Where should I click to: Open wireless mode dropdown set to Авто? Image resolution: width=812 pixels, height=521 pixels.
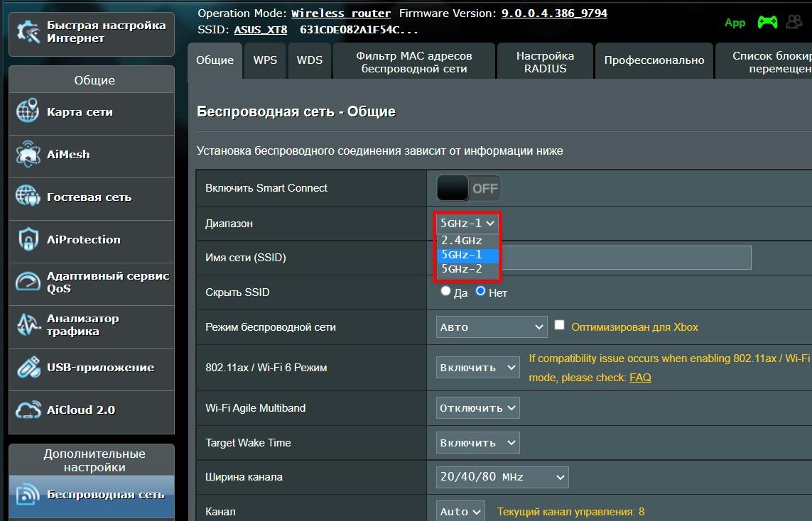(492, 327)
